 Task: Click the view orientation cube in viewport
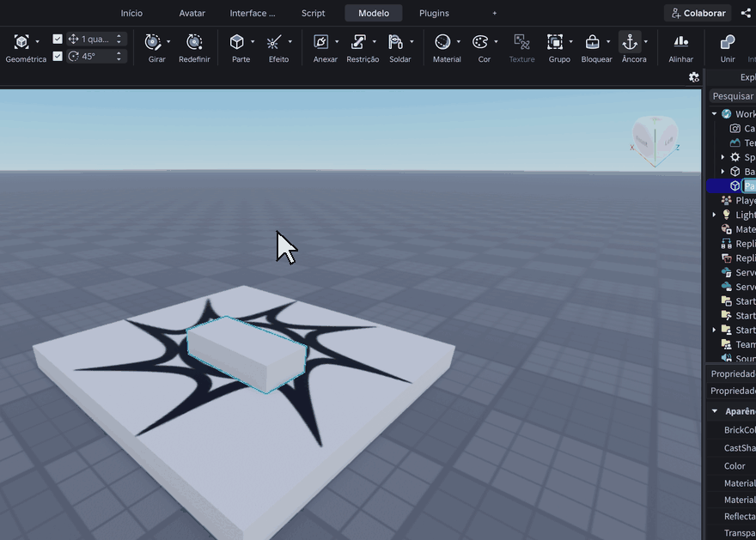655,141
